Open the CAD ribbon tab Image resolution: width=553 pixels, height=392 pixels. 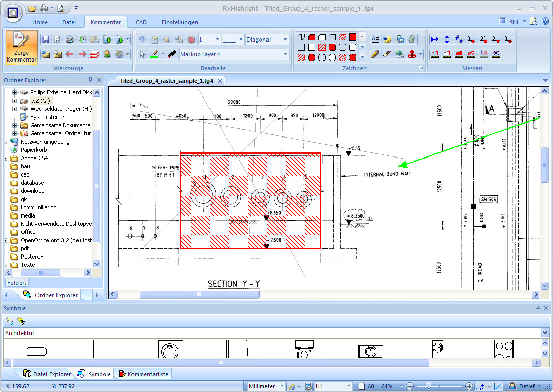[141, 22]
